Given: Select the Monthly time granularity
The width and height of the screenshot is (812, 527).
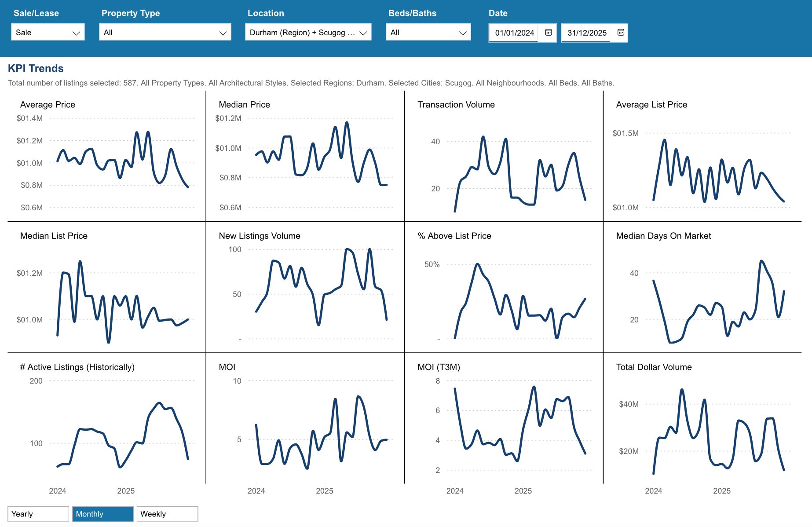Looking at the screenshot, I should click(x=102, y=514).
